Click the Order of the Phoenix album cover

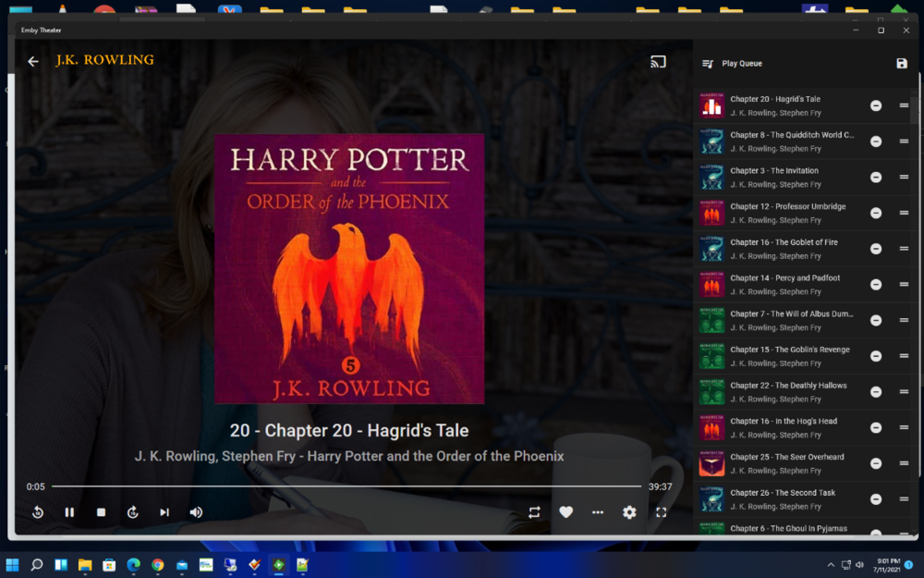(349, 268)
